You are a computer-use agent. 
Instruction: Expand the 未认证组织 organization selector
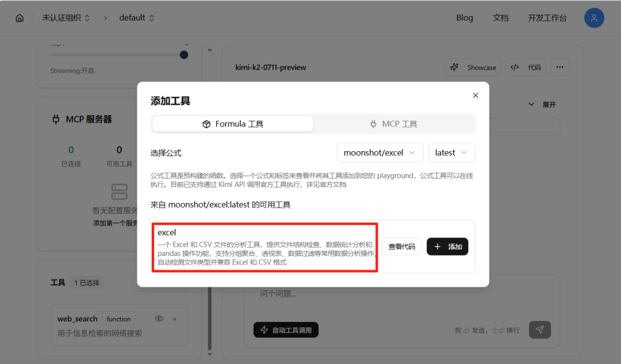66,18
